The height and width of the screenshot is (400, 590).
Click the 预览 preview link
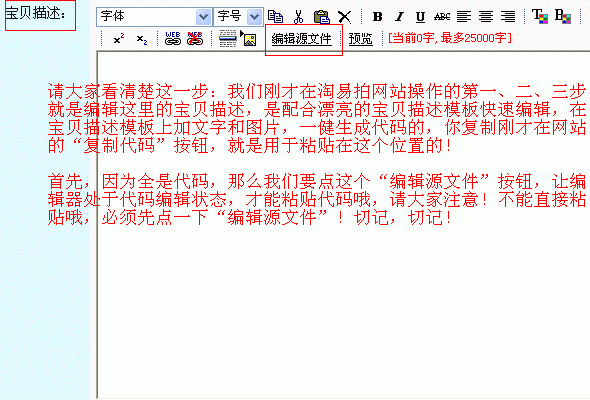360,39
